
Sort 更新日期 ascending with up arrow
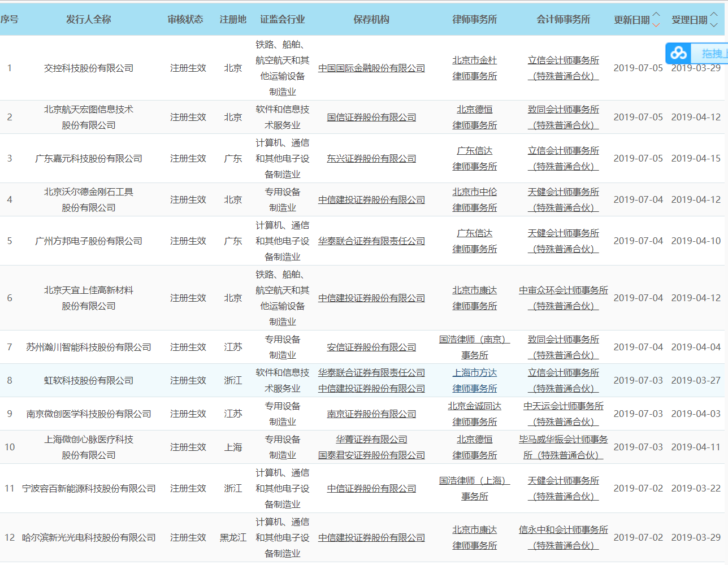click(656, 14)
